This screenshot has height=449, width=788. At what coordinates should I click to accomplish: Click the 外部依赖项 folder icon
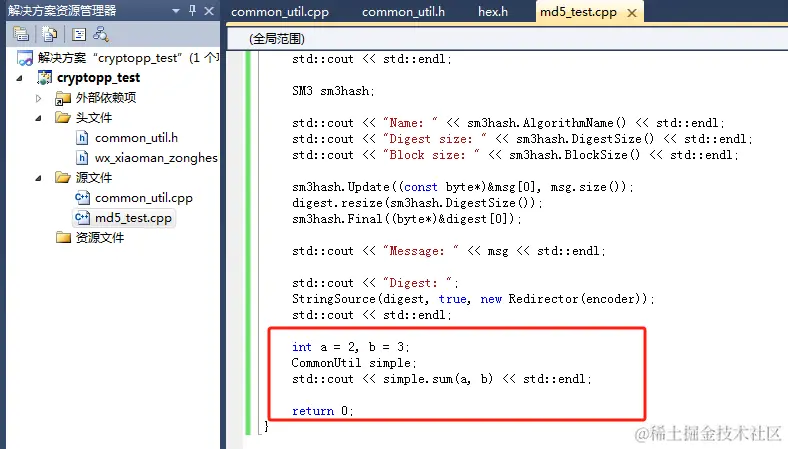point(62,98)
